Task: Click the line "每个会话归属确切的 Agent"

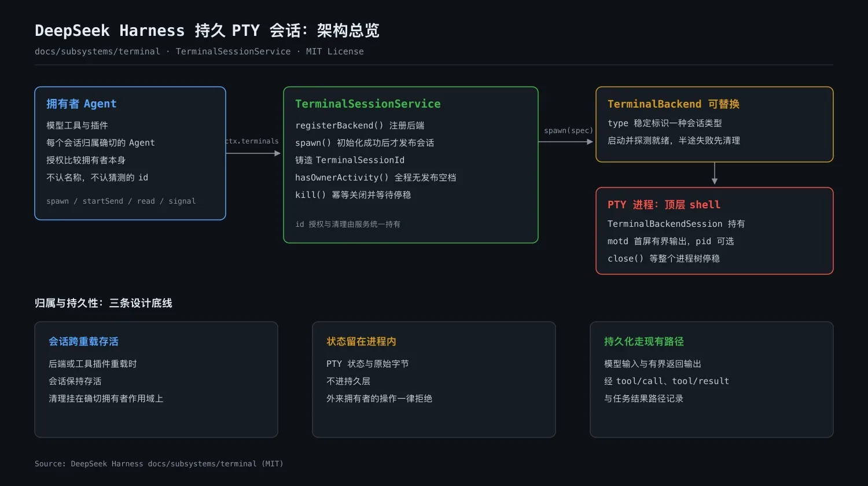Action: pyautogui.click(x=101, y=143)
